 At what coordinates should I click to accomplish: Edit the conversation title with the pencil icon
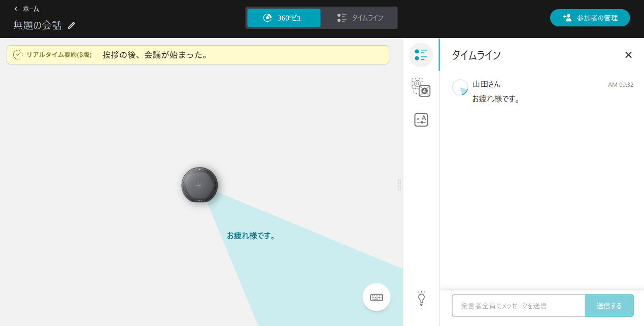[71, 25]
